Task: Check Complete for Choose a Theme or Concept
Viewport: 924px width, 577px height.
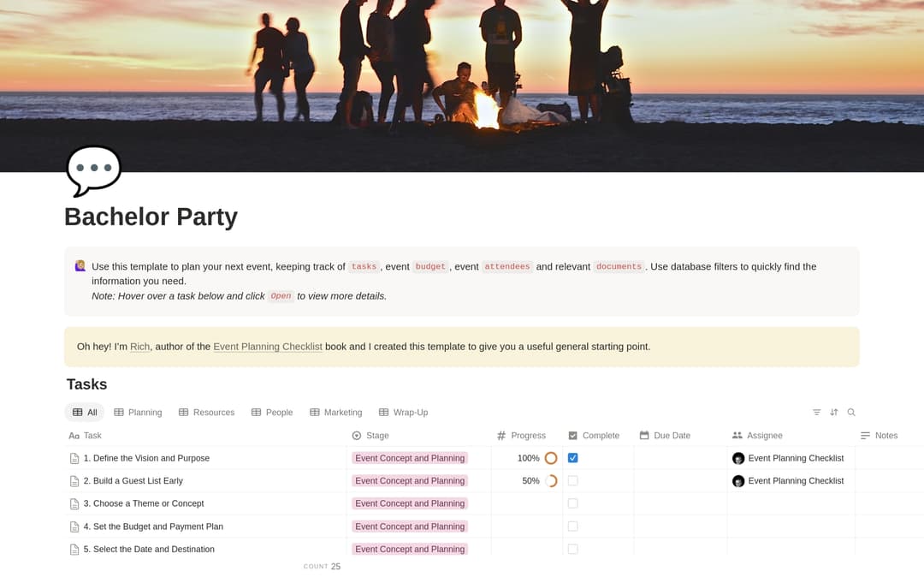Action: (x=572, y=503)
